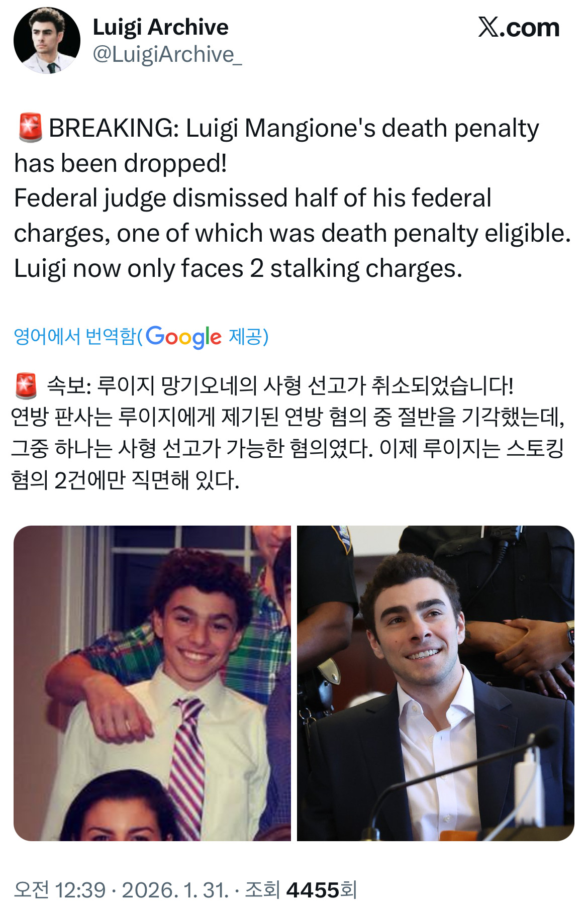Click the 2026. 1. 31. date
The height and width of the screenshot is (909, 588).
coord(175,890)
